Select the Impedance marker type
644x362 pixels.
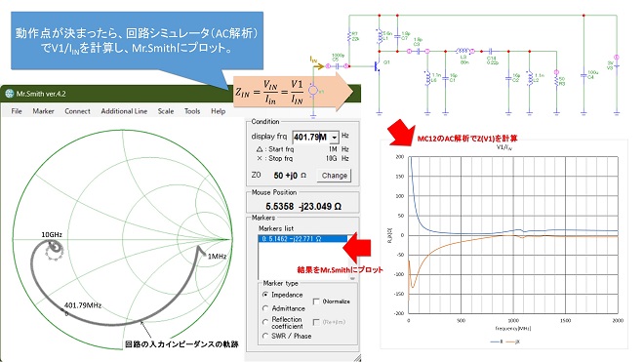(265, 295)
